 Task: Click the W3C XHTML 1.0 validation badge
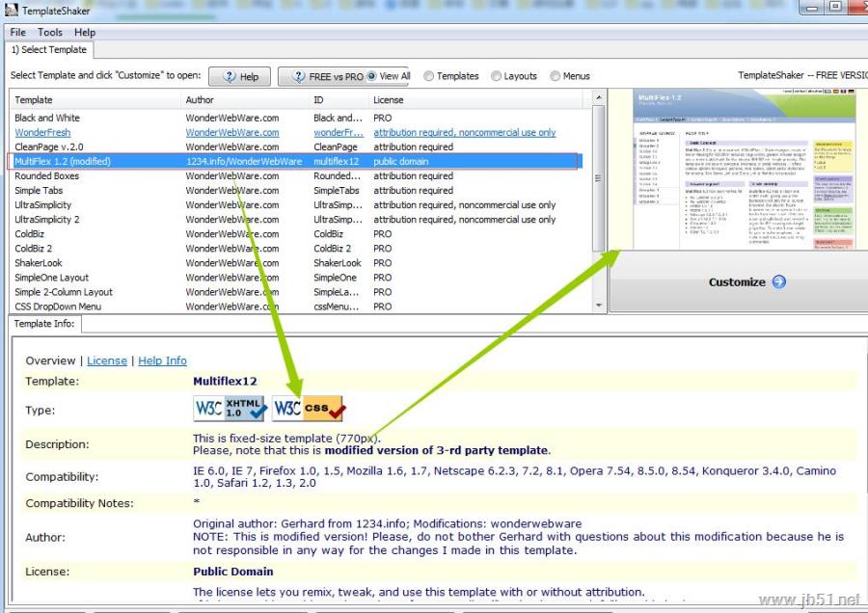231,409
